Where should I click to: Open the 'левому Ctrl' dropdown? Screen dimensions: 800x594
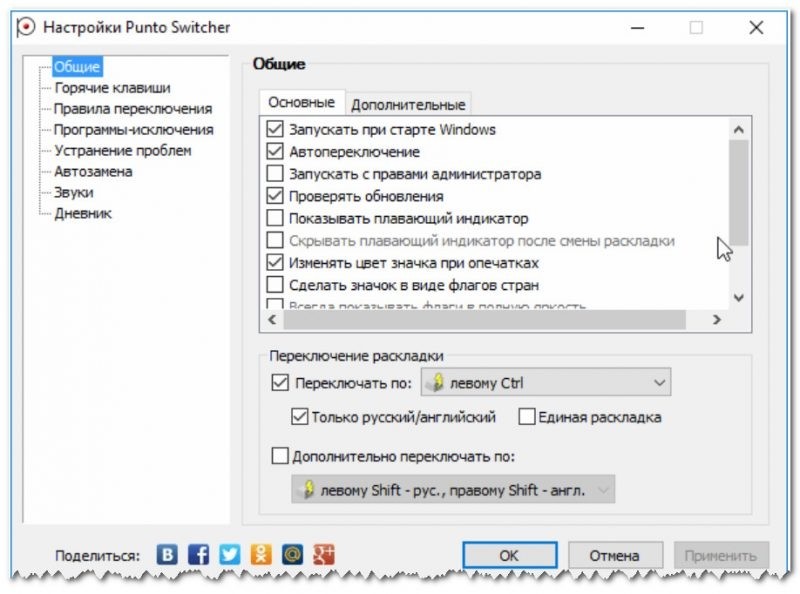pyautogui.click(x=546, y=382)
